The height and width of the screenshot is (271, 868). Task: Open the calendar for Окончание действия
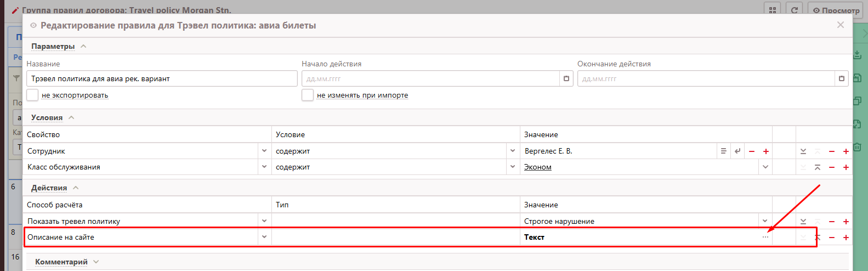841,79
